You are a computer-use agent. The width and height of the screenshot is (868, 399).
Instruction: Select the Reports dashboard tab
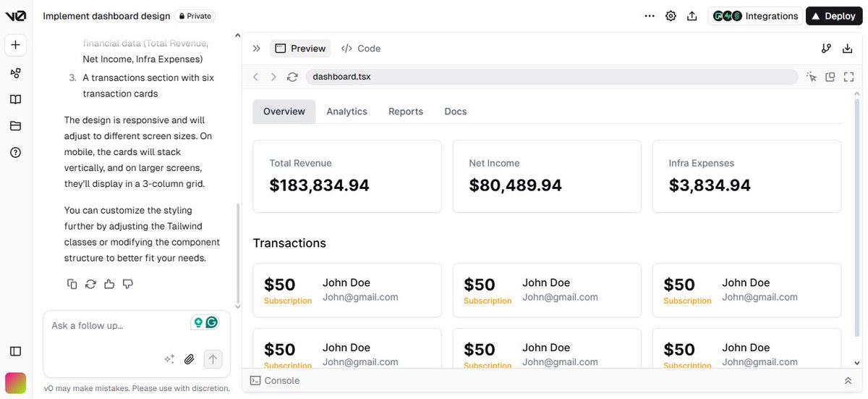[x=406, y=112]
